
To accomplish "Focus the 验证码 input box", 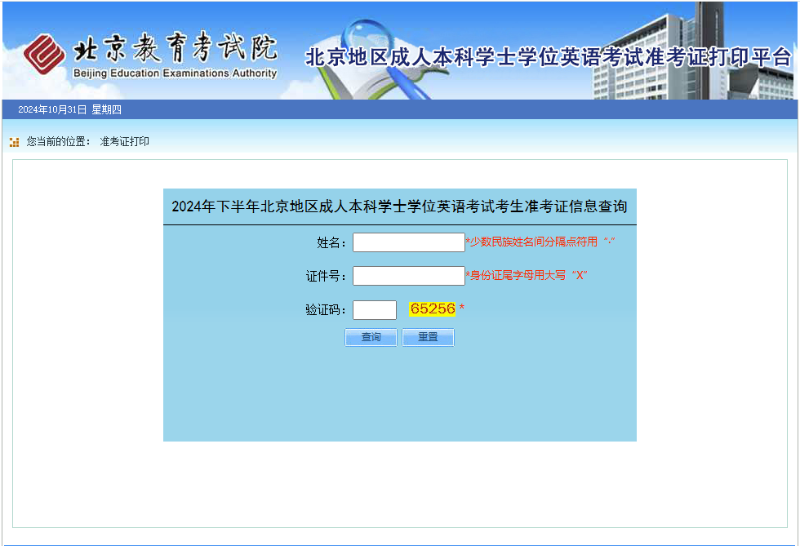I will (375, 310).
